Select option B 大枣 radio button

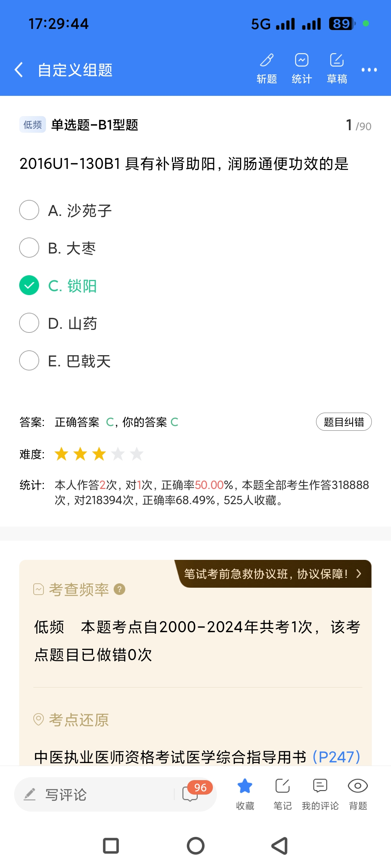[x=29, y=248]
